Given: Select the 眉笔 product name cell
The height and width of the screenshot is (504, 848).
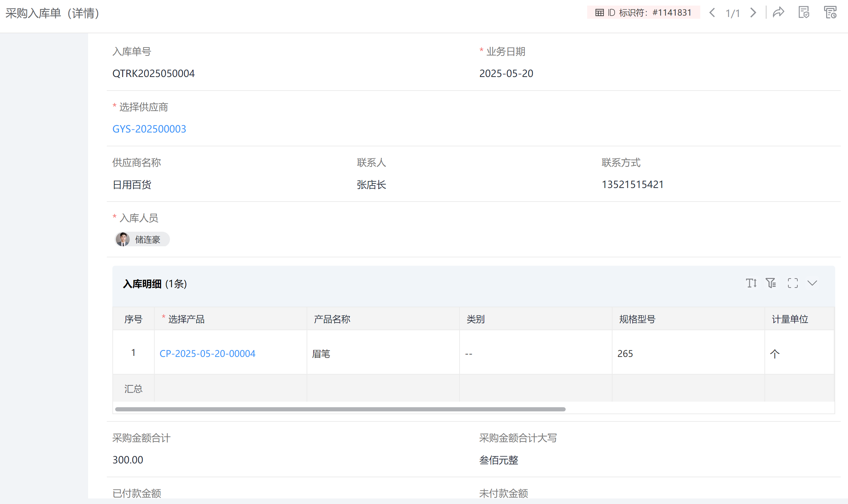Looking at the screenshot, I should (321, 353).
